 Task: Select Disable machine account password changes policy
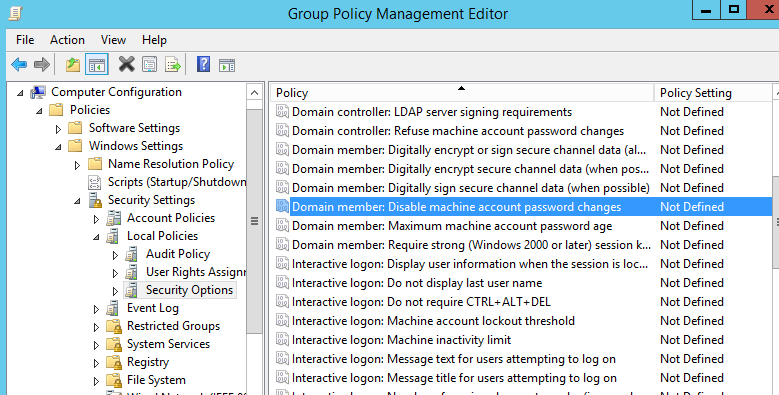tap(456, 207)
